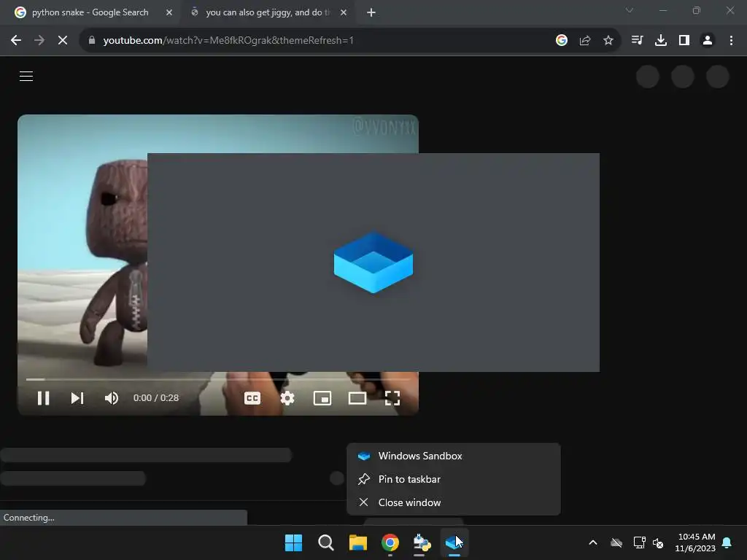
Task: Open muted volume tray icon
Action: click(658, 542)
